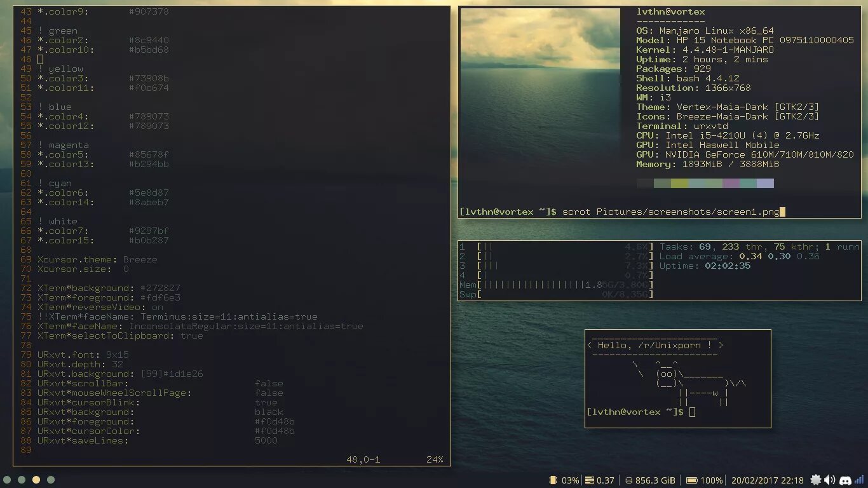Click the htop CPU 1 usage bar
Viewport: 868px width, 488px height.
(x=565, y=247)
